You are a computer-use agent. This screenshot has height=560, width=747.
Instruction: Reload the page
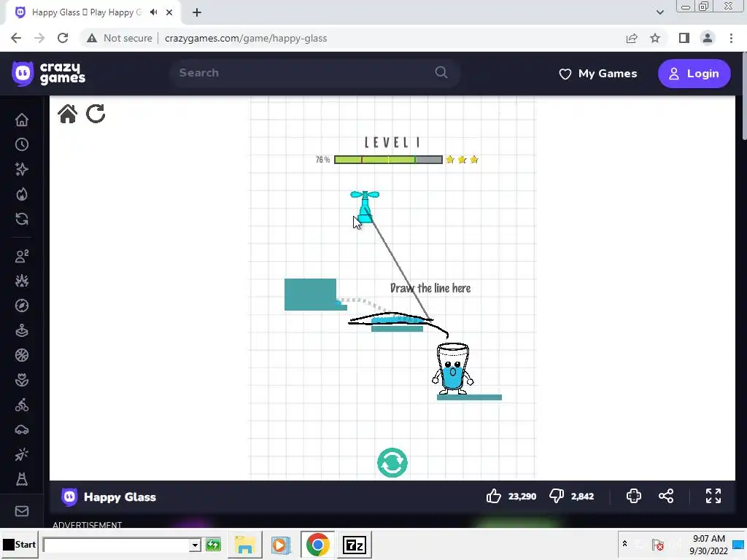point(63,38)
